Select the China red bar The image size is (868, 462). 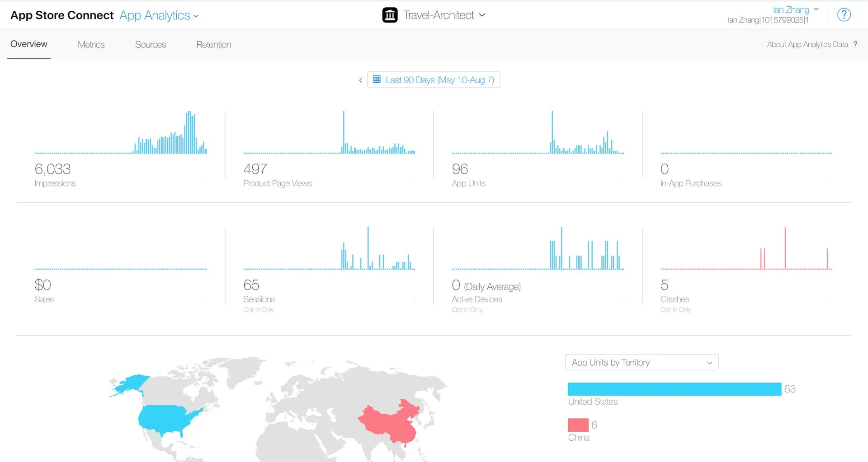[x=578, y=425]
